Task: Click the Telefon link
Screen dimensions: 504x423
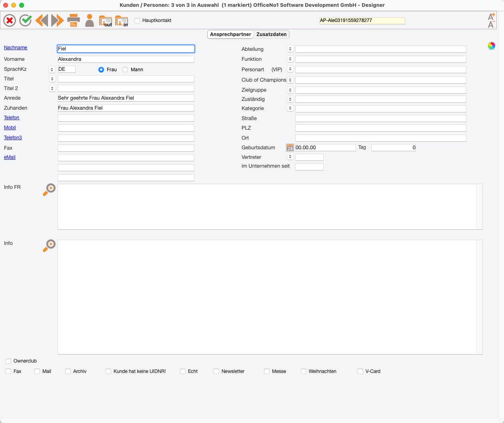Action: coord(12,118)
